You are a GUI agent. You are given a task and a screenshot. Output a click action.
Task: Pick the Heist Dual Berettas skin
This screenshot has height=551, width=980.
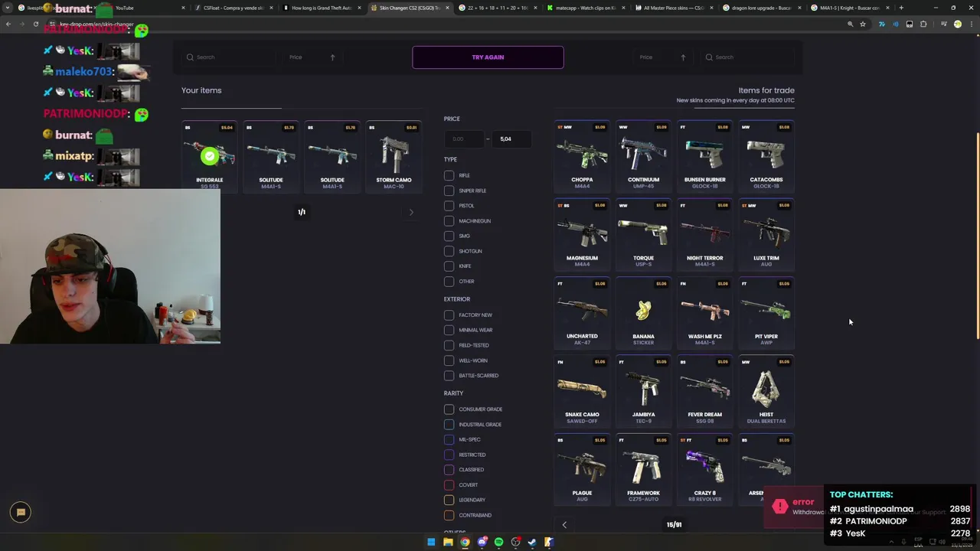(766, 391)
